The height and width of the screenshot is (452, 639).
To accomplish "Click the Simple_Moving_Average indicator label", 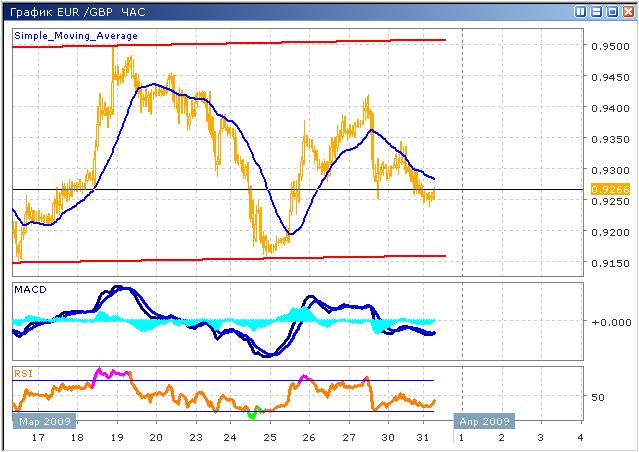I will tap(76, 36).
